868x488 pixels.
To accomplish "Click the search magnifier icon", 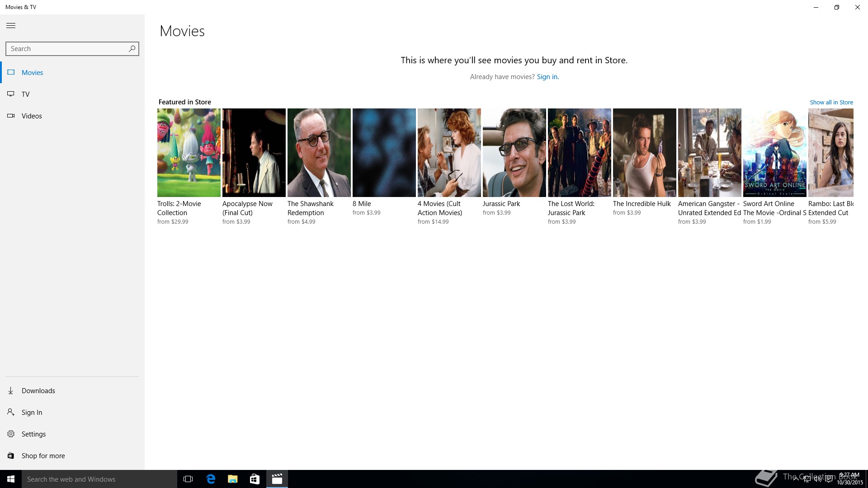I will 132,48.
